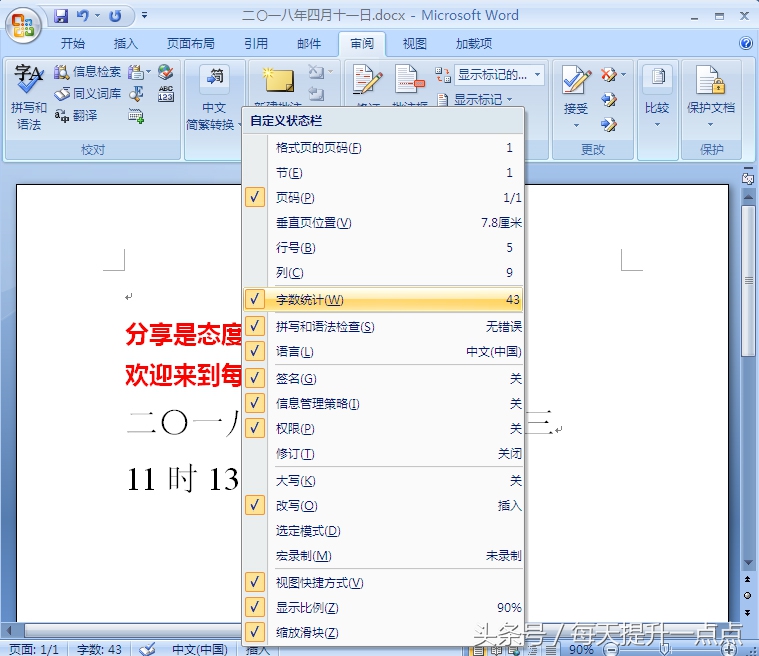Uncheck 字数统计(W) option
The width and height of the screenshot is (759, 656).
tap(255, 299)
